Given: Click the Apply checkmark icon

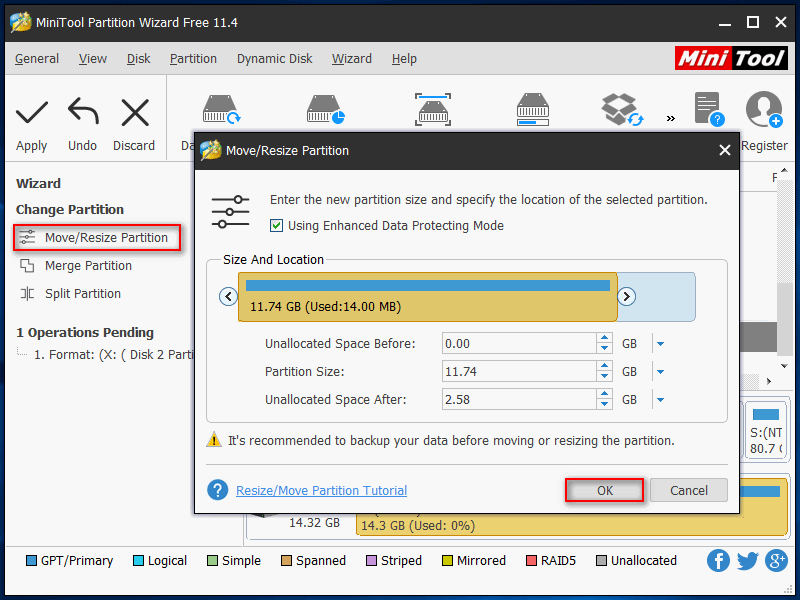Looking at the screenshot, I should coord(32,112).
